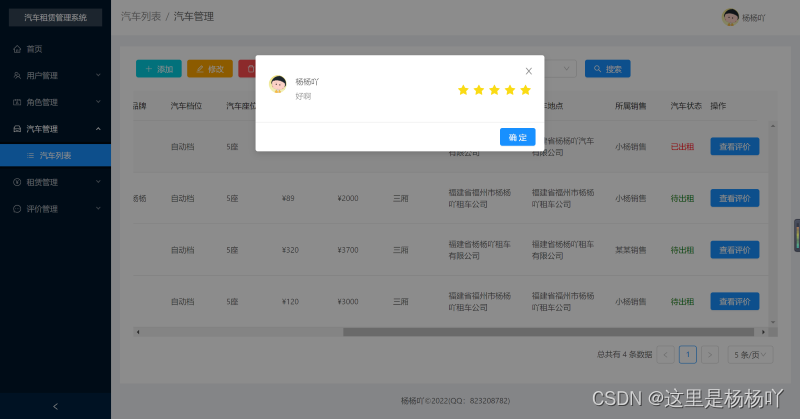
Task: Open the 5条/页 page size dropdown
Action: click(750, 354)
